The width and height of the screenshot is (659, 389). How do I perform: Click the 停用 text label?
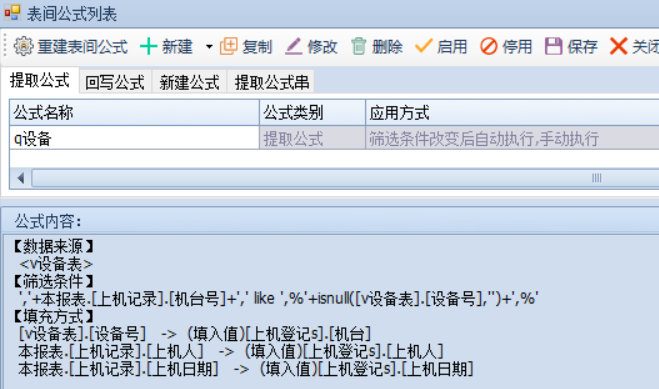click(x=517, y=47)
